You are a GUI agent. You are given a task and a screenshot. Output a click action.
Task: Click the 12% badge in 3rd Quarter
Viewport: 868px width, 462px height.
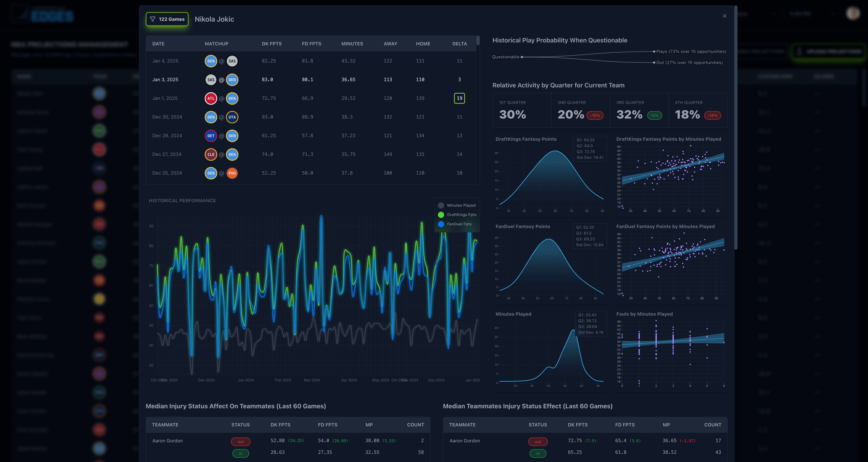click(x=655, y=116)
